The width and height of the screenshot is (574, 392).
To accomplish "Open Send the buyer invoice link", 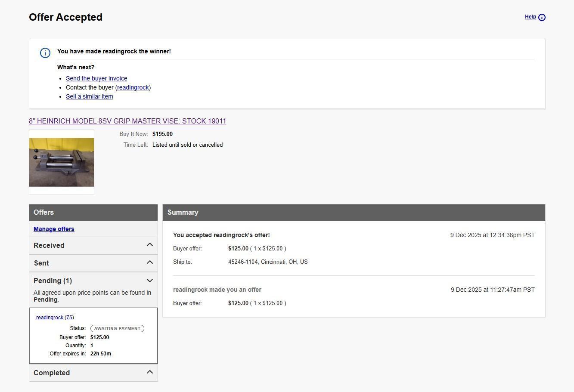I will tap(96, 78).
